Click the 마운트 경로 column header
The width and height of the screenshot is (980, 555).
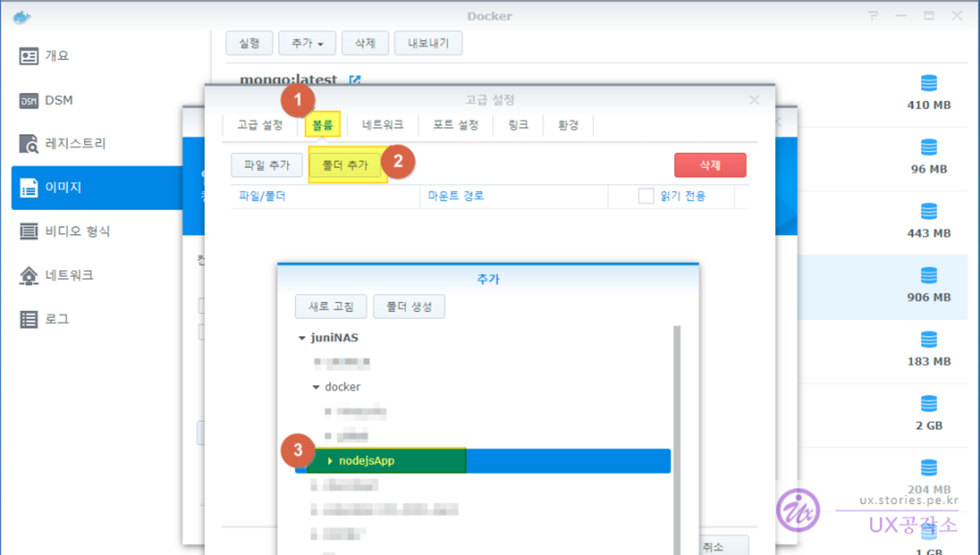[456, 196]
